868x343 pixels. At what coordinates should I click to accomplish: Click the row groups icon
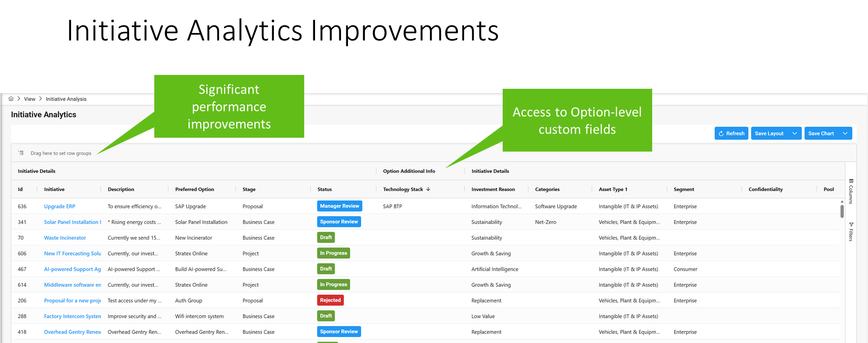pyautogui.click(x=21, y=153)
